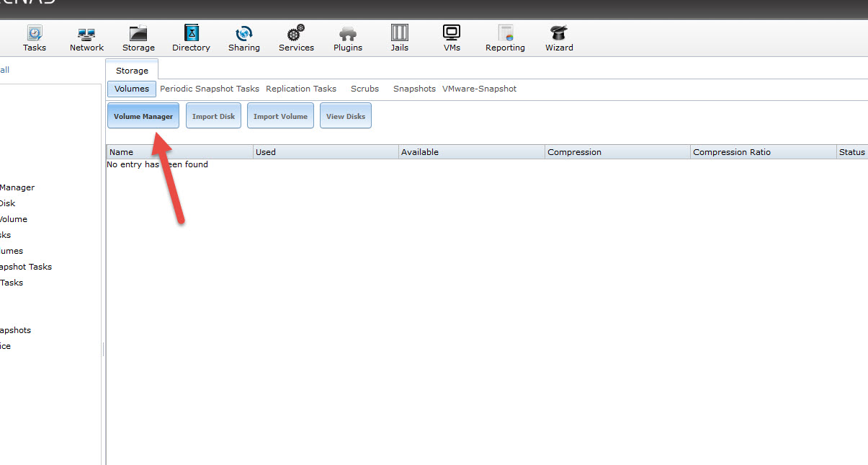Launch the Wizard hat icon
This screenshot has height=465, width=868.
(x=559, y=34)
